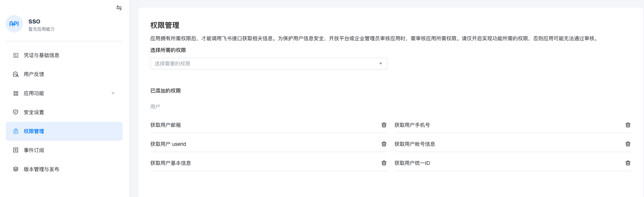This screenshot has width=644, height=197.
Task: Collapse the sidebar with the swap arrows icon
Action: [119, 8]
